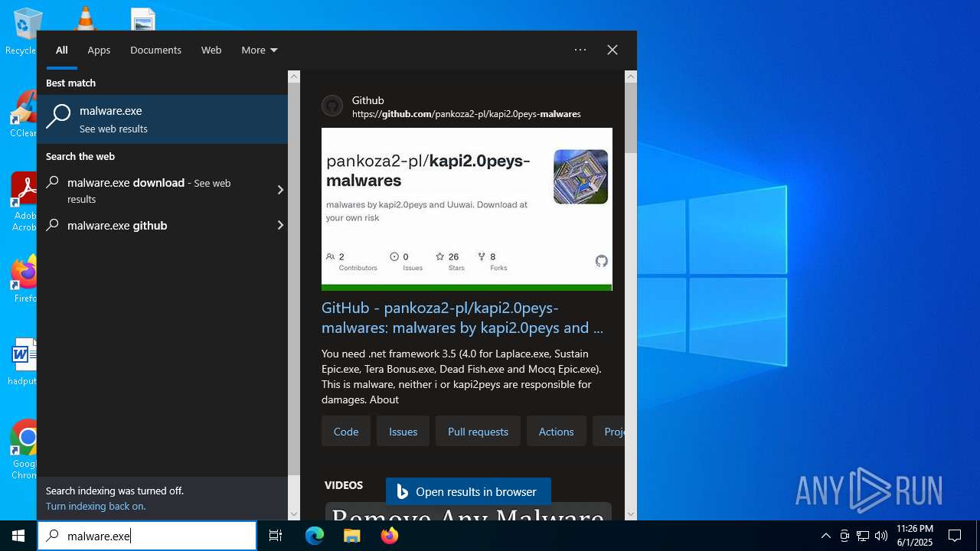This screenshot has width=980, height=551.
Task: Click the Code button
Action: point(346,432)
